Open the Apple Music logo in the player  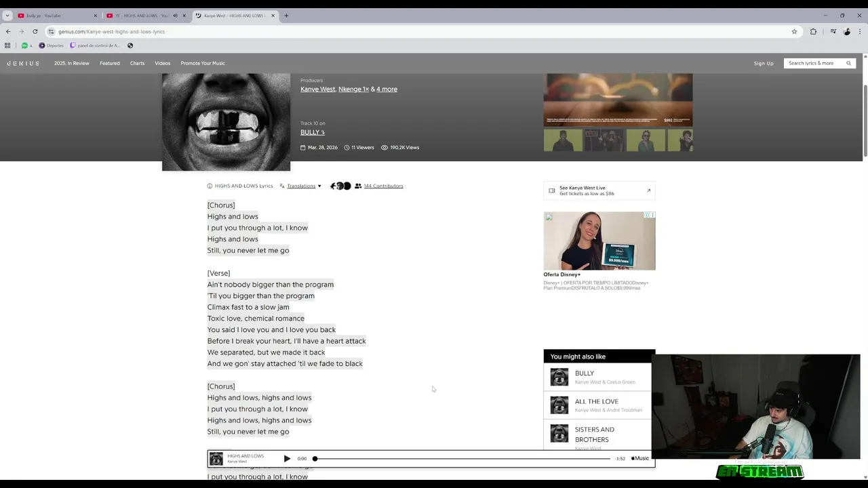640,458
